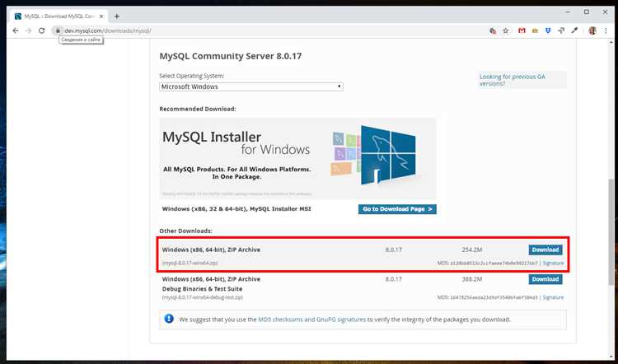Screen dimensions: 618x364
Task: Download the 388.2M Debug Binaries ZIP
Action: click(x=545, y=279)
